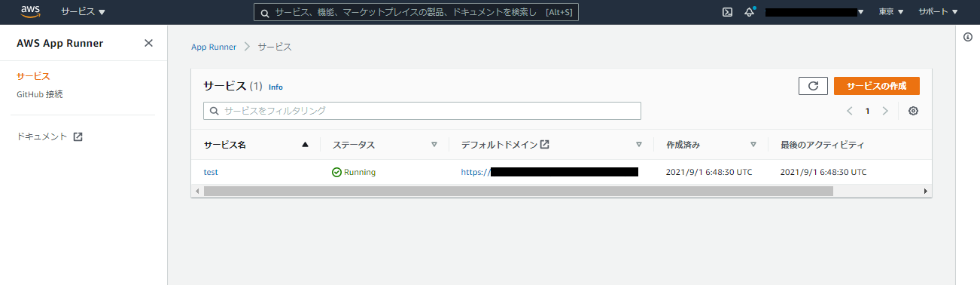
Task: Refresh the services list
Action: pos(813,86)
